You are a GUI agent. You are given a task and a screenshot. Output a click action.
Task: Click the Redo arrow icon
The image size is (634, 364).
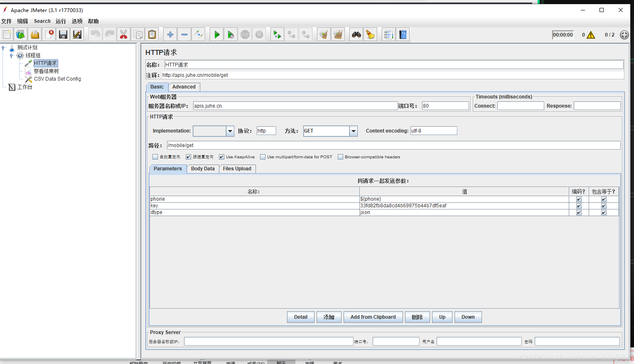(x=110, y=34)
